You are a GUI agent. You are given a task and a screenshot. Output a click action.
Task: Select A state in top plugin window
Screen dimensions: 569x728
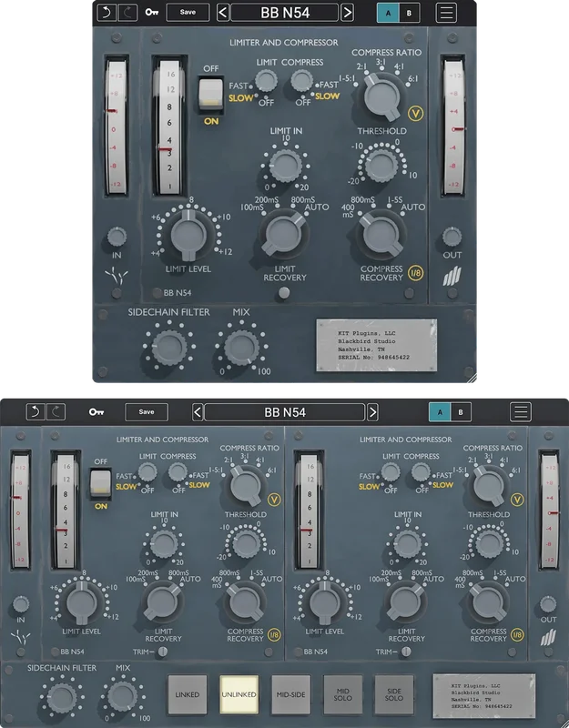point(388,13)
